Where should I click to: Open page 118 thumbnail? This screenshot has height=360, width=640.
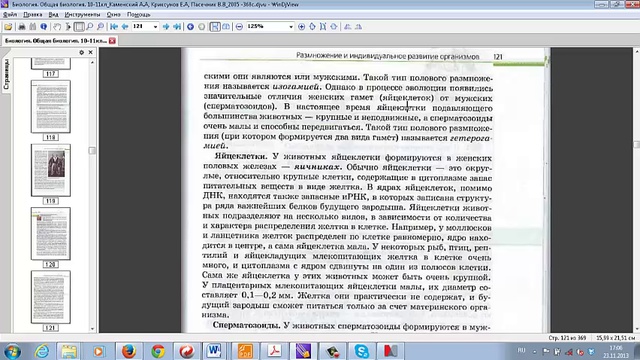[51, 107]
